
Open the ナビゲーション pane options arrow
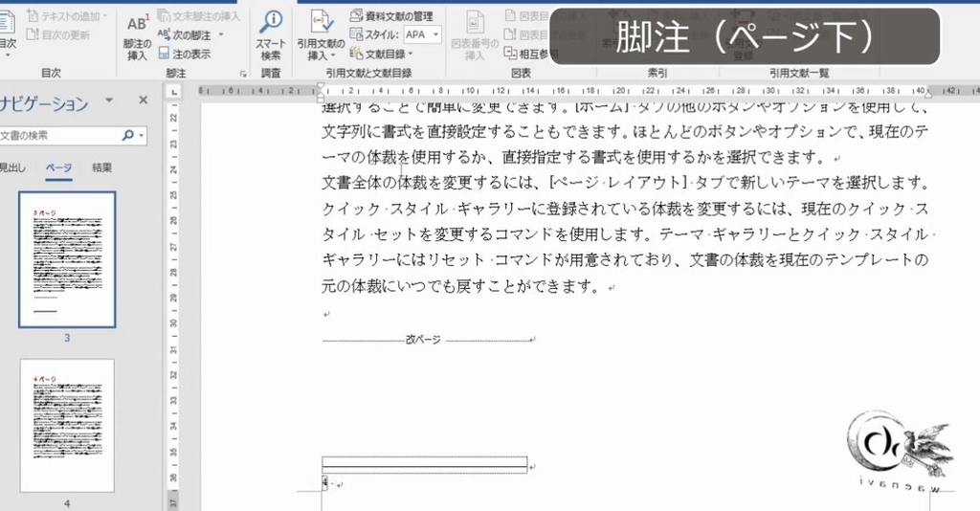[x=109, y=100]
